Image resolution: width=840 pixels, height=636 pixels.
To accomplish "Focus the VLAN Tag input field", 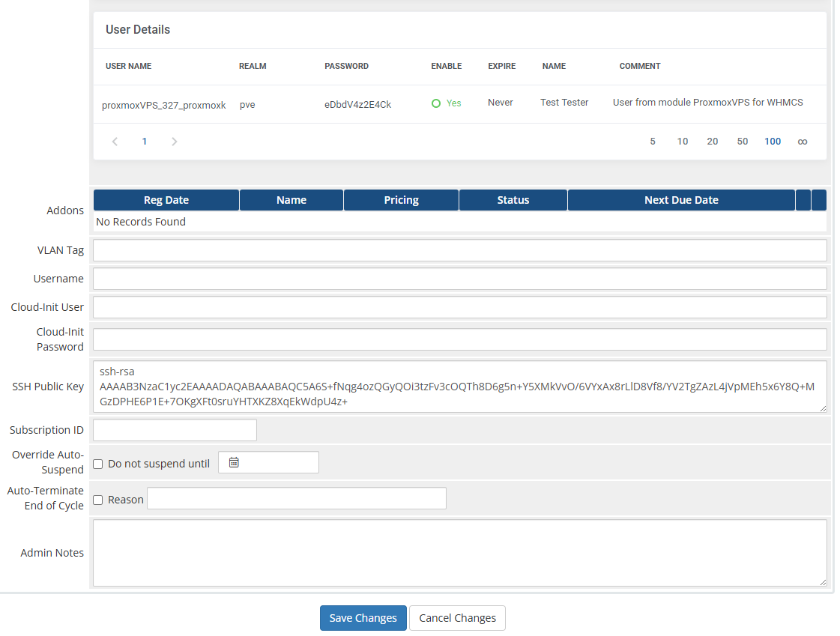I will (x=459, y=250).
